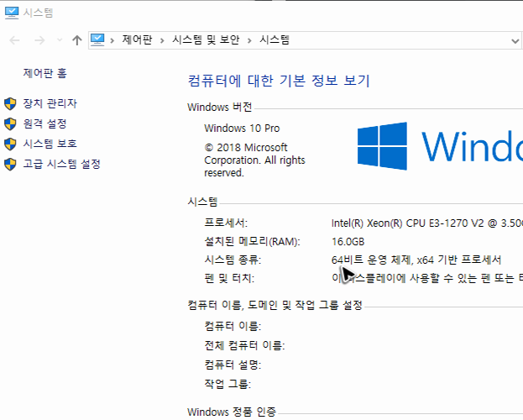Click 프로세서 label

pos(226,223)
